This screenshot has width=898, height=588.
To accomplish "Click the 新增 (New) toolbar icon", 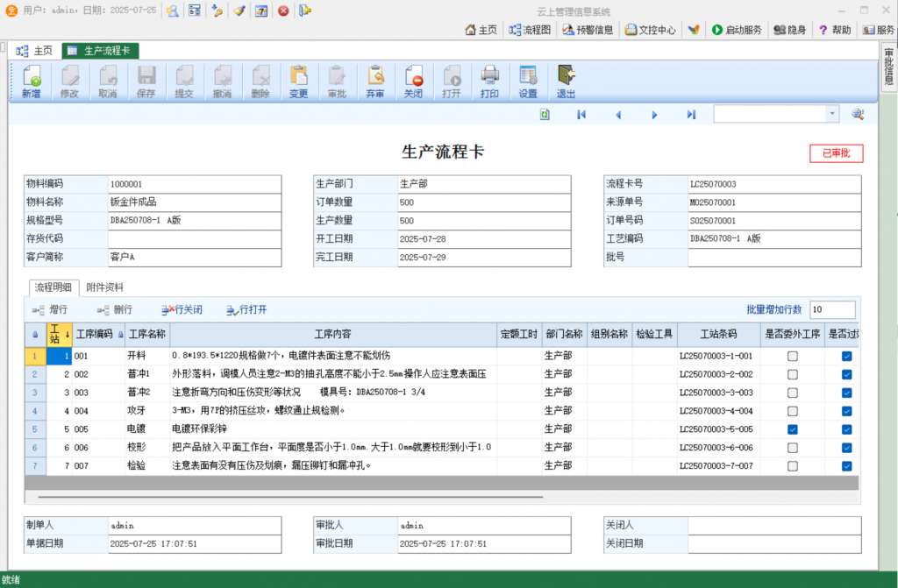I will click(x=32, y=81).
